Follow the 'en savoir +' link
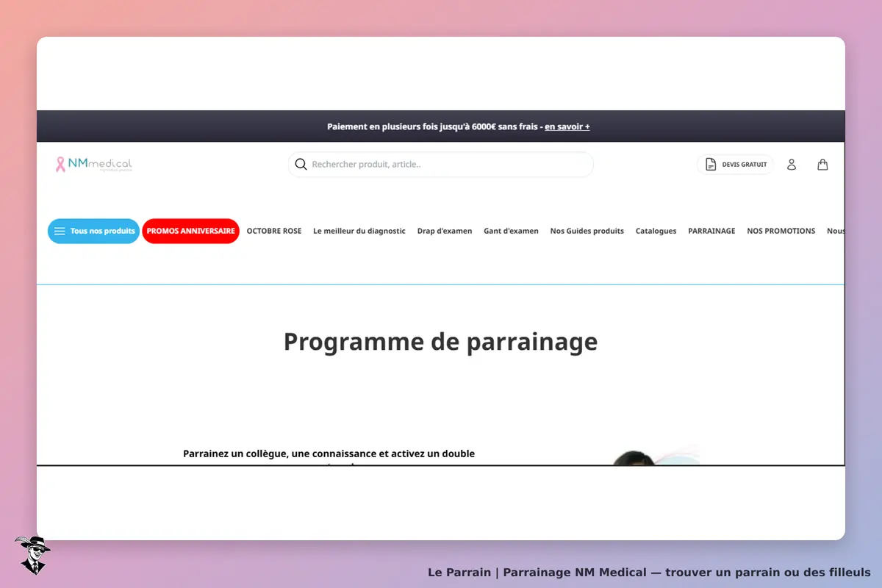The width and height of the screenshot is (882, 588). (567, 126)
